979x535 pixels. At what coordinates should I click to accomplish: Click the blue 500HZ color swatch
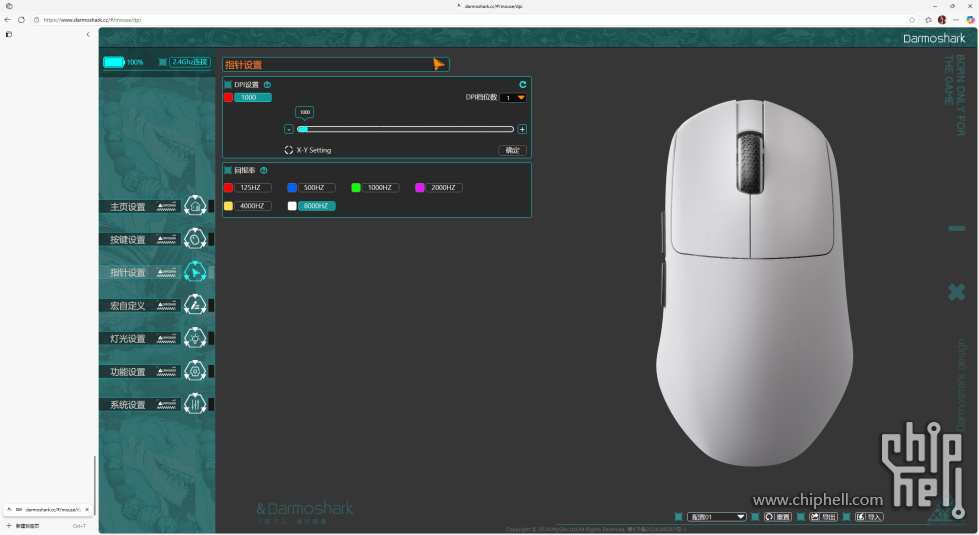tap(292, 187)
